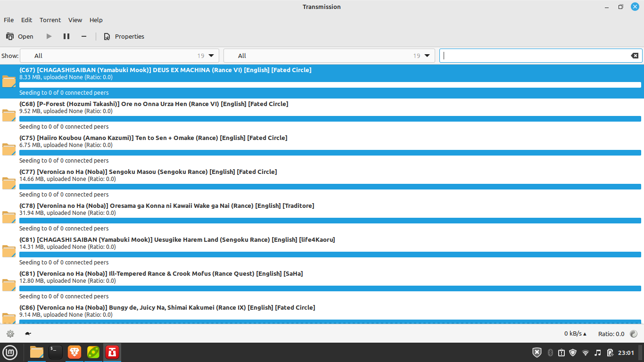The height and width of the screenshot is (362, 644).
Task: Switch to Brave browser in the taskbar
Action: pyautogui.click(x=74, y=352)
